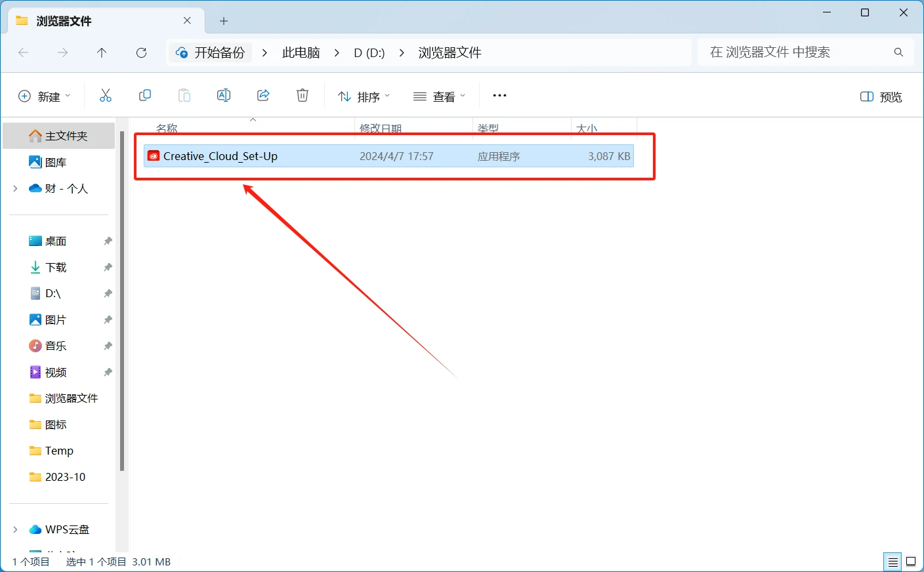Switch to details view icon in status bar
The height and width of the screenshot is (572, 924).
(x=892, y=562)
